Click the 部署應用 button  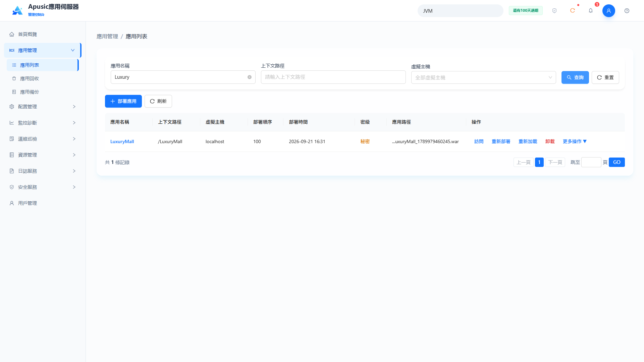click(x=123, y=101)
